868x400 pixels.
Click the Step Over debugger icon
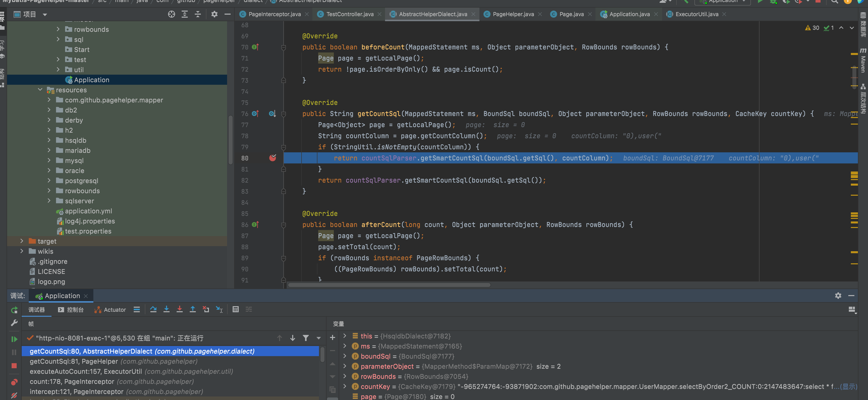click(153, 309)
